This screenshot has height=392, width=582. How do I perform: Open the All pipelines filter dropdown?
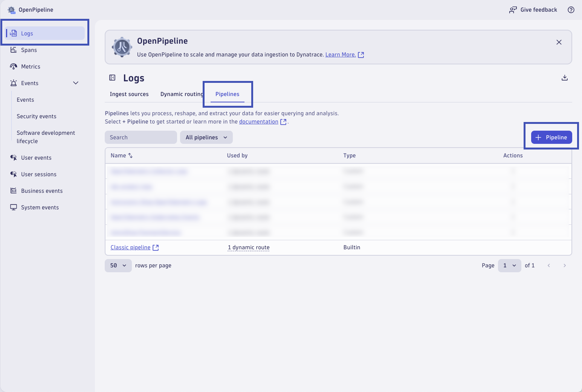[x=206, y=137]
